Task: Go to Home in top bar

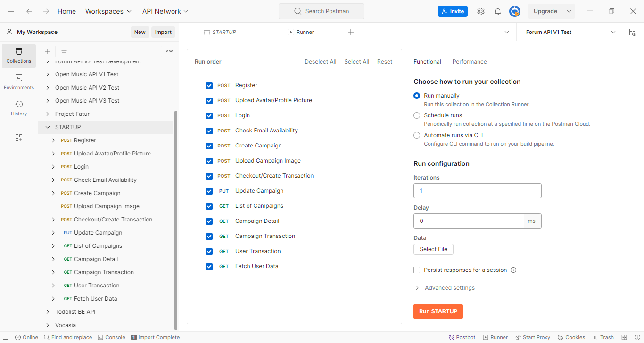Action: click(66, 11)
